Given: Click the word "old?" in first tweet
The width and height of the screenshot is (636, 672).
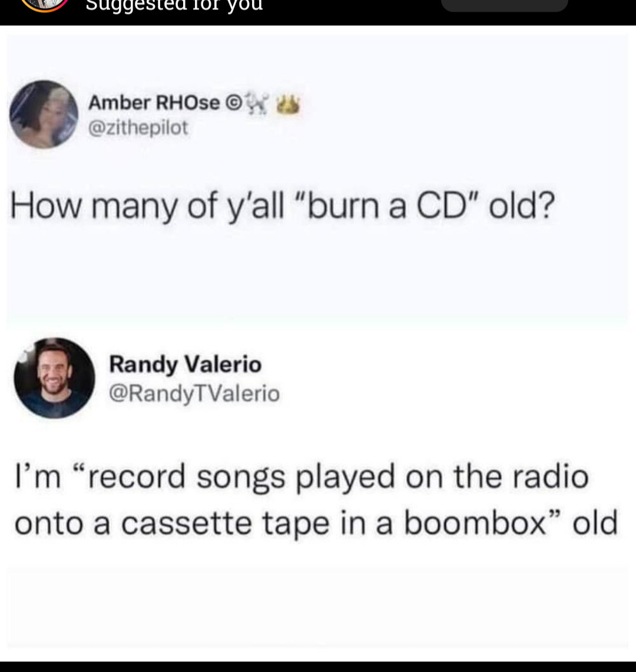Looking at the screenshot, I should 522,206.
